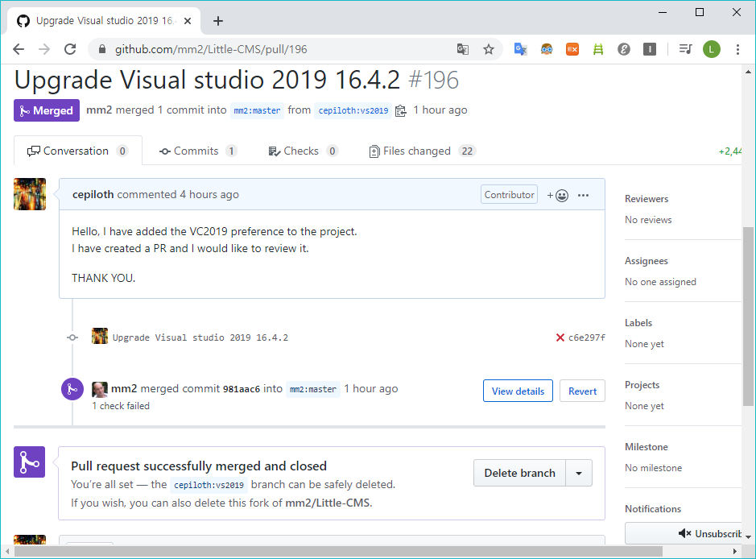Click the scroll-right arrow on horizontal scrollbar
756x559 pixels.
click(x=734, y=551)
